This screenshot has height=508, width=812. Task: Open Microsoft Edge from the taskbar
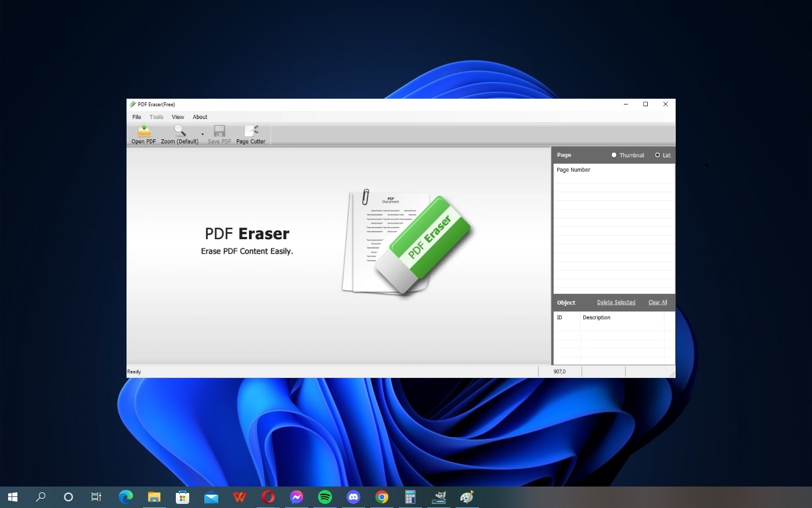point(125,497)
